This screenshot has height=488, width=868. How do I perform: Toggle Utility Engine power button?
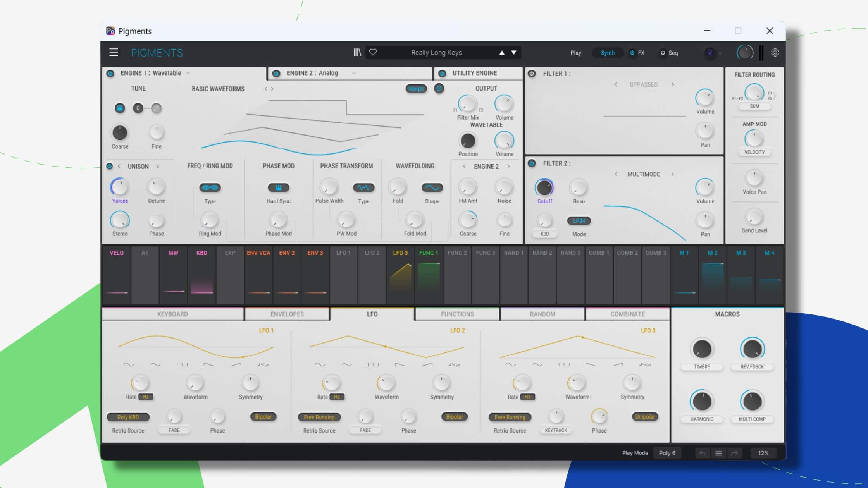click(442, 73)
